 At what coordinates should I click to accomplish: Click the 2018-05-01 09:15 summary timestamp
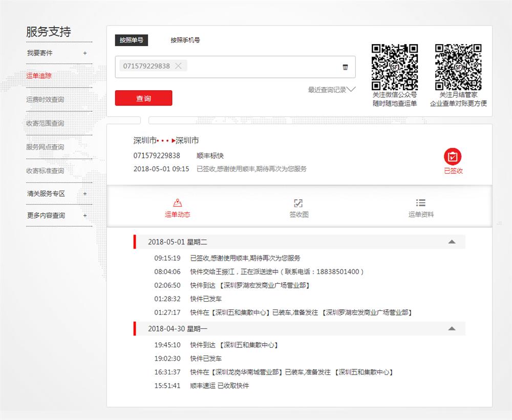pos(161,169)
